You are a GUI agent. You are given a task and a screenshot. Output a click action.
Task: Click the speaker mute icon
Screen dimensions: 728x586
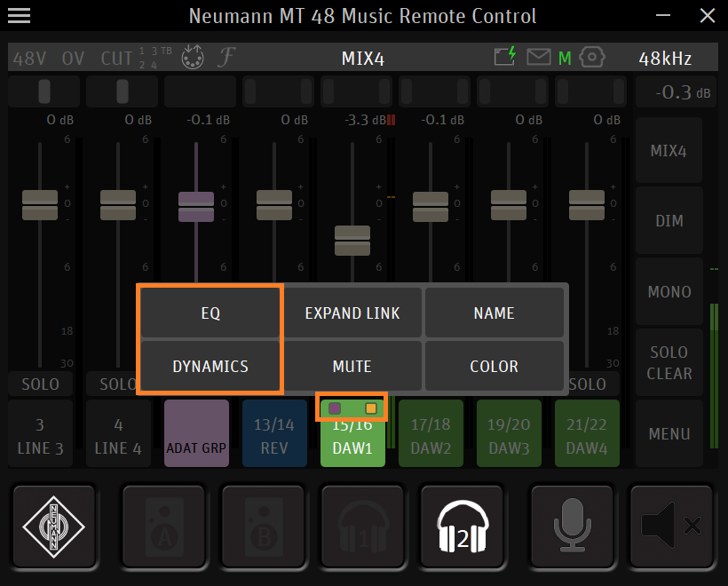[x=671, y=527]
